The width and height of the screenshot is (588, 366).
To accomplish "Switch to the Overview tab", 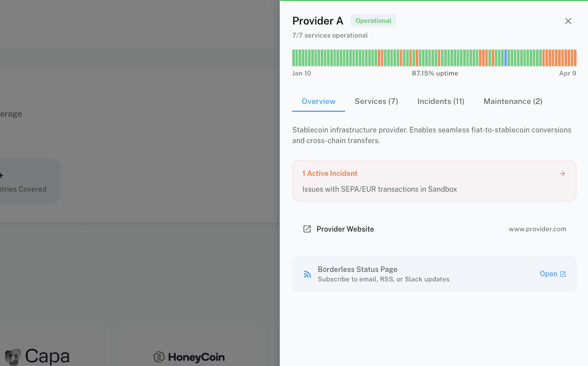I will coord(319,102).
